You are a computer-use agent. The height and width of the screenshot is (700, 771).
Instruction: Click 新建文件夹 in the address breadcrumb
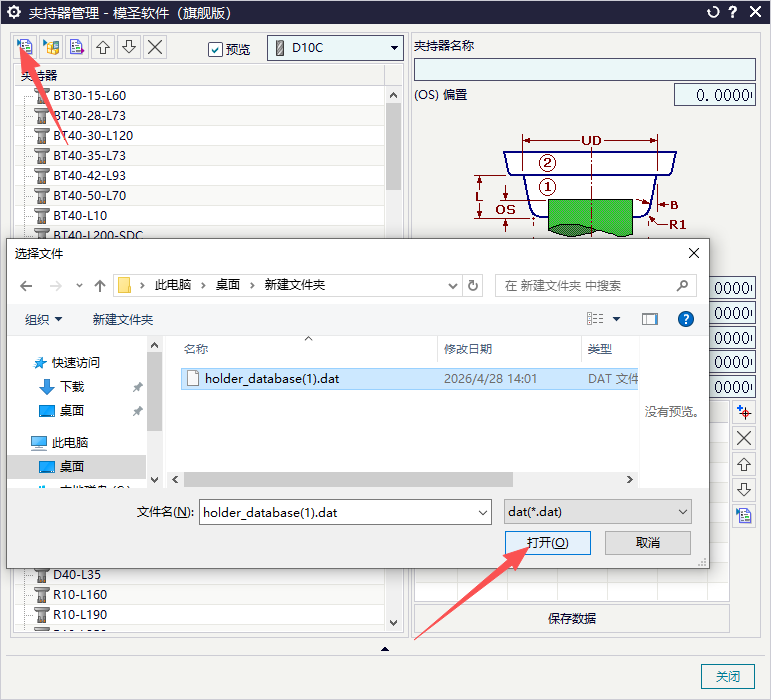click(294, 285)
